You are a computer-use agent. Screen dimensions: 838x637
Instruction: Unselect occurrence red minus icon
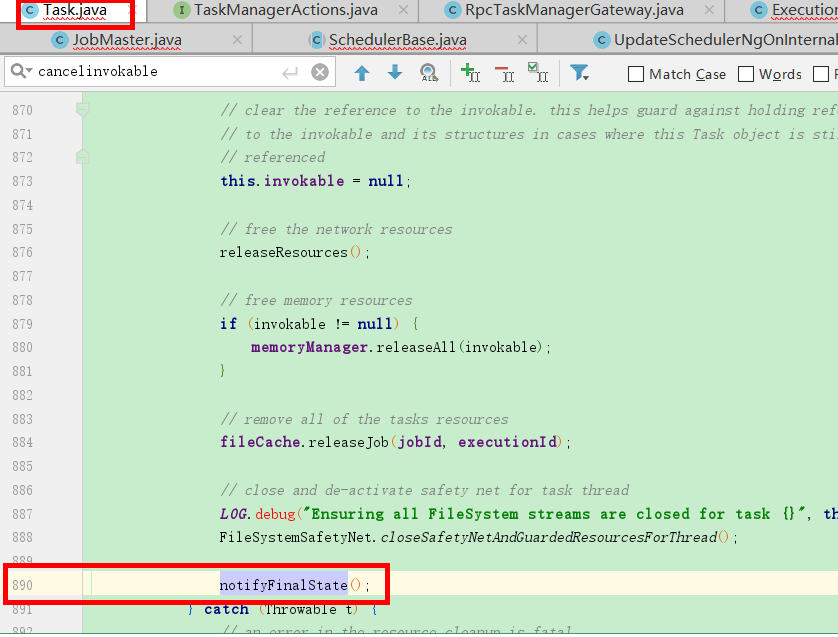click(504, 73)
